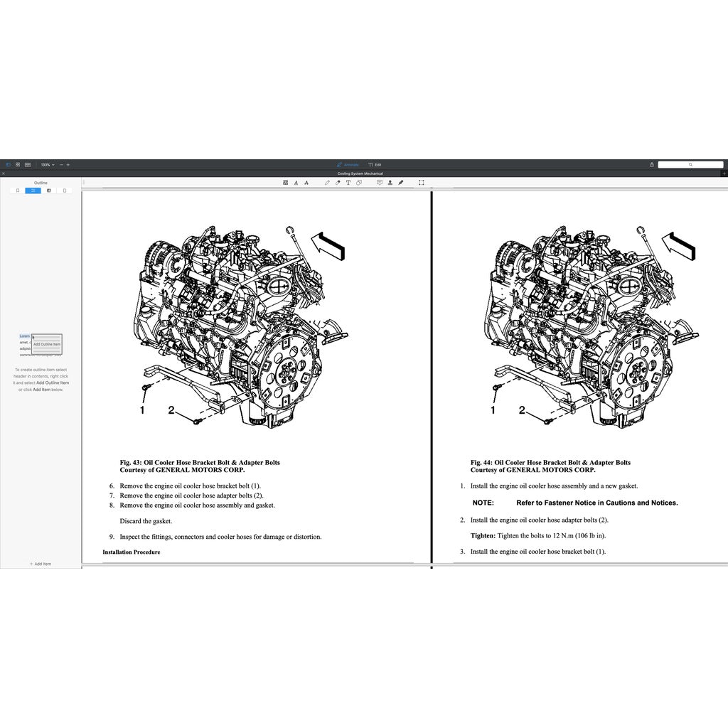Image resolution: width=728 pixels, height=728 pixels.
Task: Open the Shapes annotation tool
Action: click(x=358, y=182)
